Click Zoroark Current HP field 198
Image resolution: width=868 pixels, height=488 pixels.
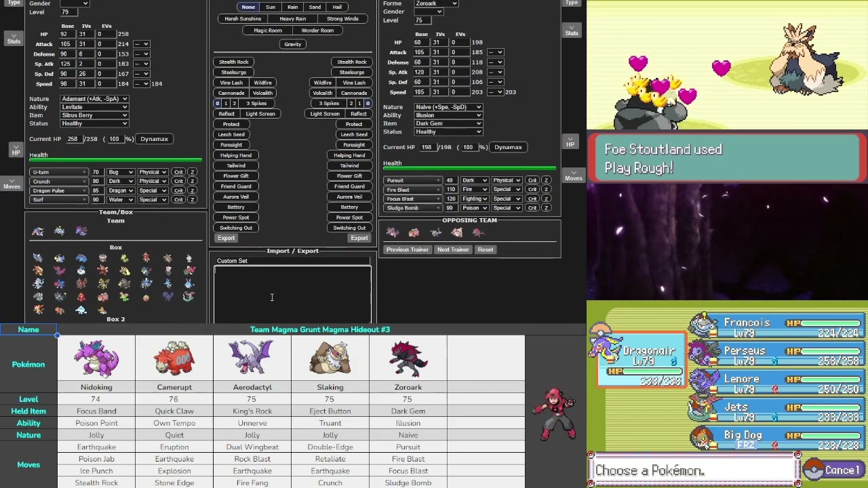[427, 147]
